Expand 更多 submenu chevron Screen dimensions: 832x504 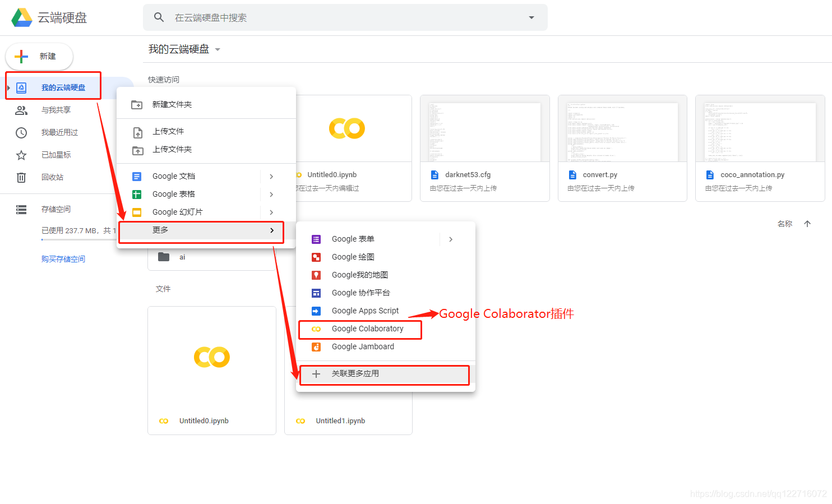click(272, 230)
